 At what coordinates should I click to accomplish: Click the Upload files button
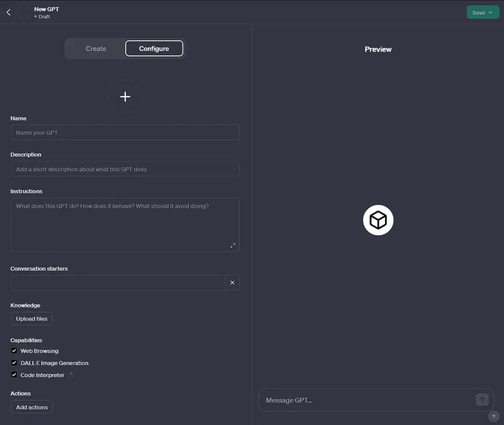coord(32,319)
